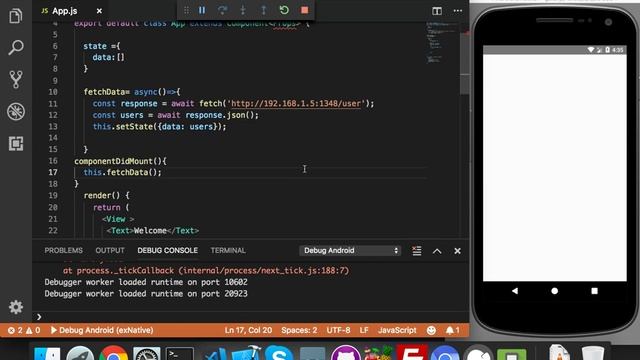Grab the debug toolbar drag handle
The image size is (640, 360).
[186, 10]
